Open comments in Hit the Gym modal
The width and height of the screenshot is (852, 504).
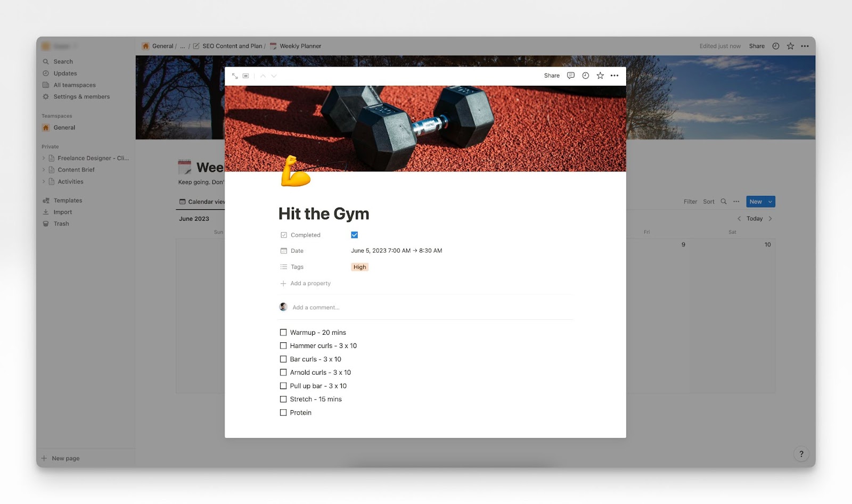tap(571, 76)
